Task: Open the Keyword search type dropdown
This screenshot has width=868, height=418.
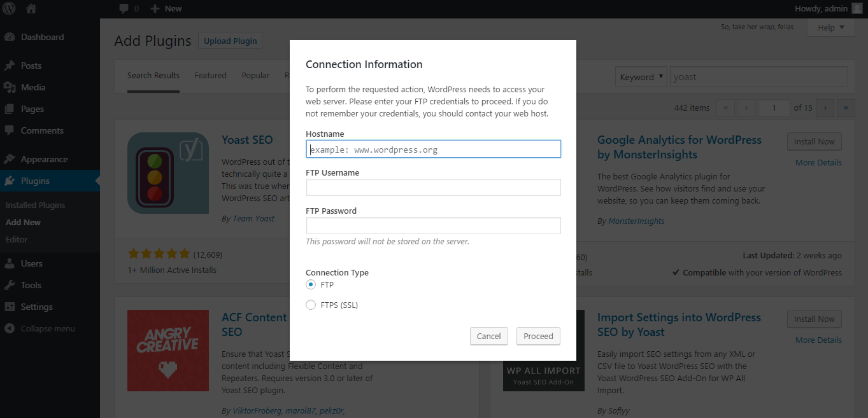Action: click(641, 77)
